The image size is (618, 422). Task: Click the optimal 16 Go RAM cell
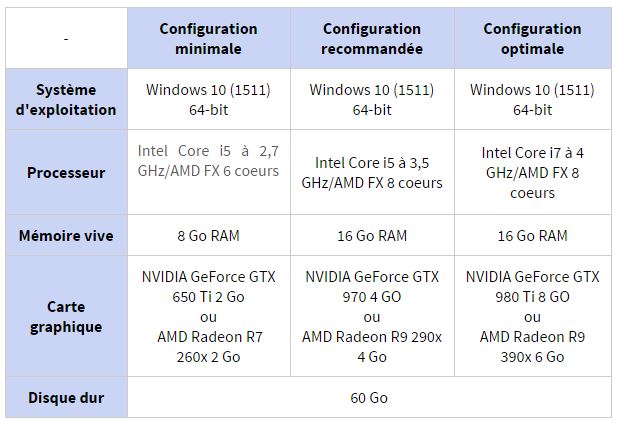tap(532, 235)
